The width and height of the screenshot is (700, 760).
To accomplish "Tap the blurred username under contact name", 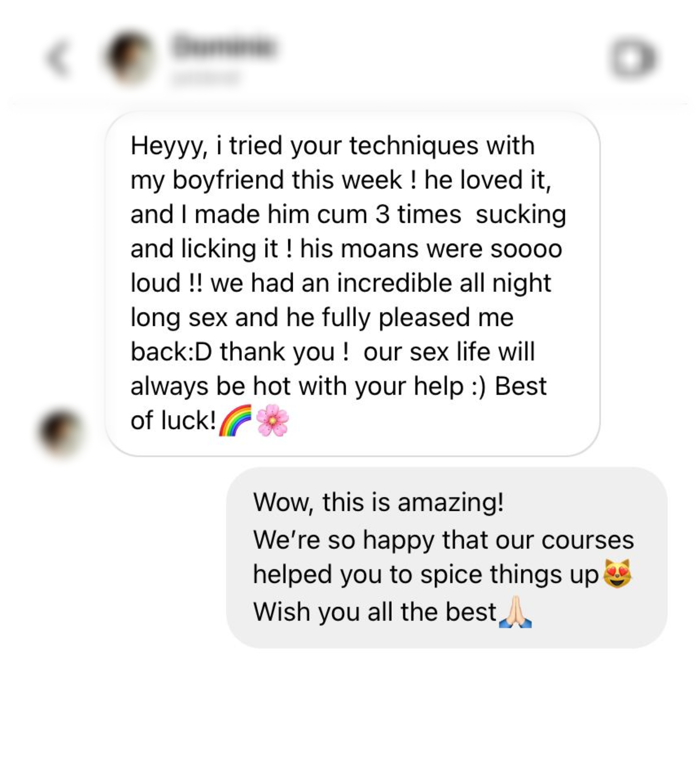I will [x=206, y=78].
